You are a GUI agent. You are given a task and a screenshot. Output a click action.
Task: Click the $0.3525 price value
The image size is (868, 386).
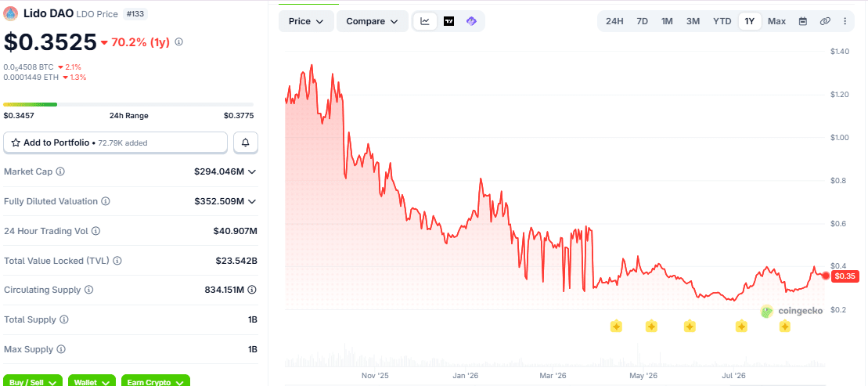coord(50,42)
